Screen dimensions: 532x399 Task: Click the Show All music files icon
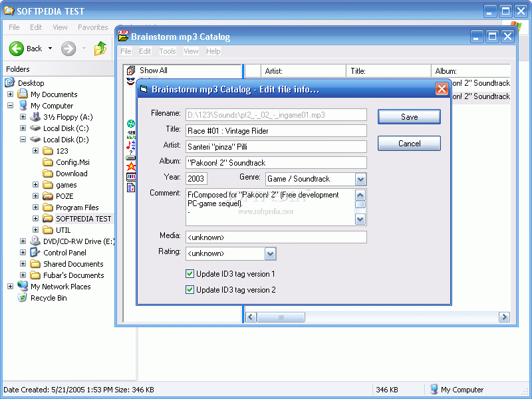131,70
